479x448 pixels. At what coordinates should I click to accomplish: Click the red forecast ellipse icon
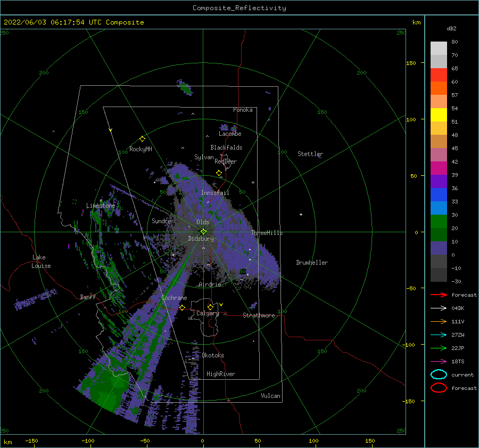439,388
